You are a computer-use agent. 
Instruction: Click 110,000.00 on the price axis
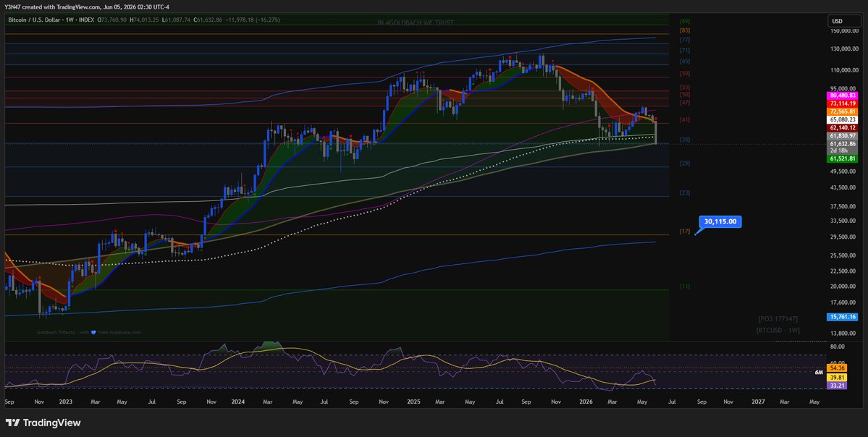[x=843, y=70]
